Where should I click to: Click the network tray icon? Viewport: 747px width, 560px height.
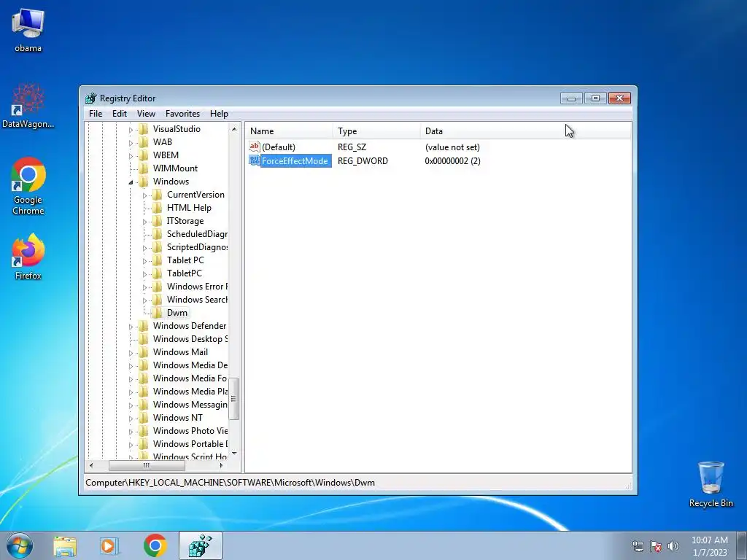[x=638, y=546]
